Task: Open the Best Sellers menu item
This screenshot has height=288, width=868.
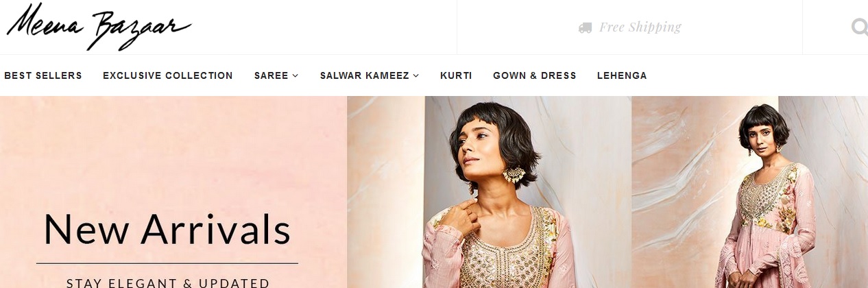Action: tap(43, 75)
